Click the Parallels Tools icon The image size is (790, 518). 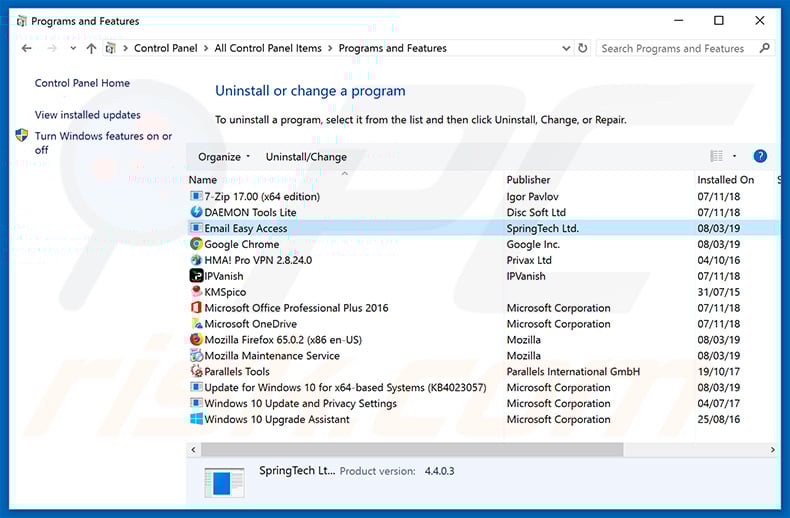[x=196, y=371]
